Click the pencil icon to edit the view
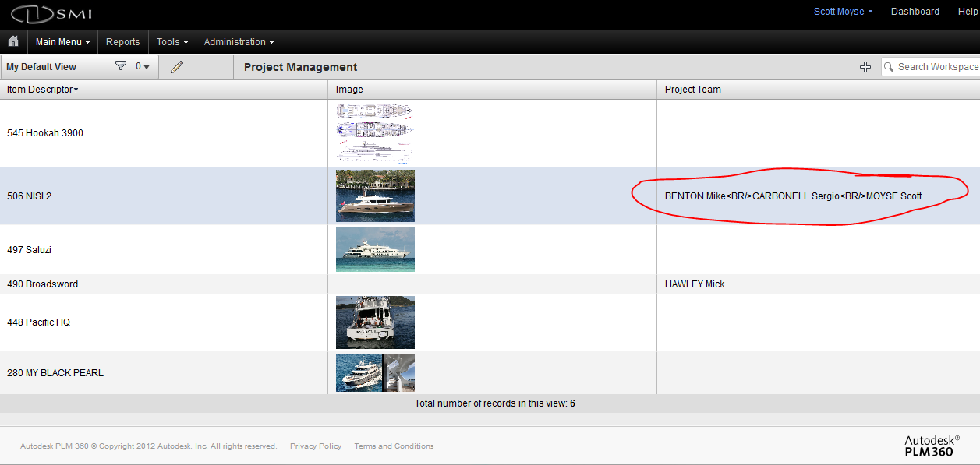Screen dimensions: 980x465 pyautogui.click(x=175, y=66)
